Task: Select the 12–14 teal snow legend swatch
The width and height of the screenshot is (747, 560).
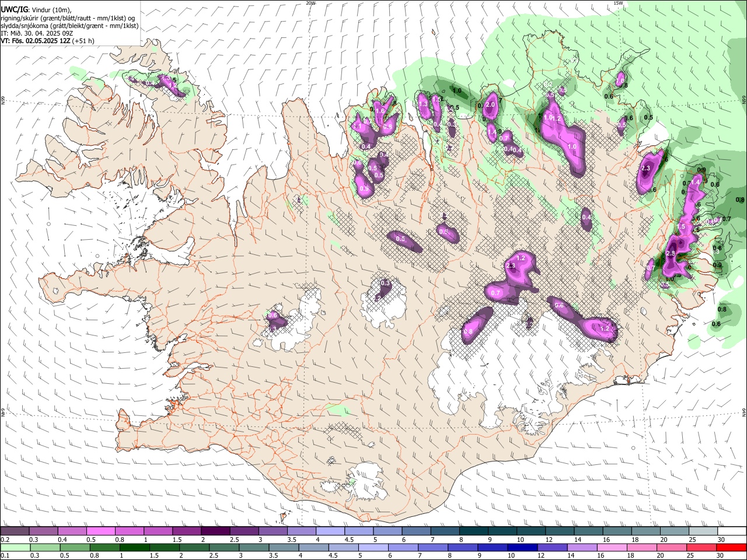Action: [x=560, y=531]
